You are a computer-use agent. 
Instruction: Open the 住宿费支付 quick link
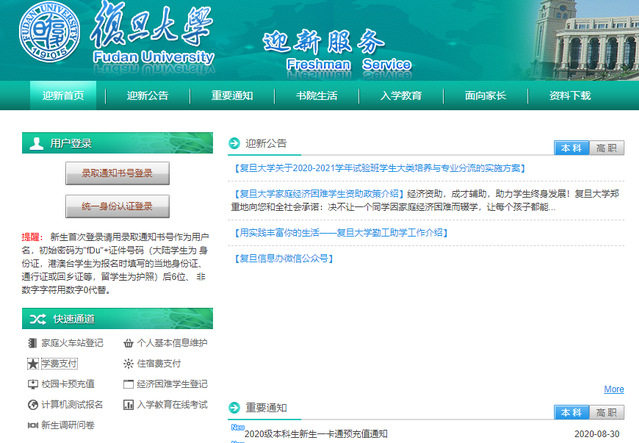[159, 364]
